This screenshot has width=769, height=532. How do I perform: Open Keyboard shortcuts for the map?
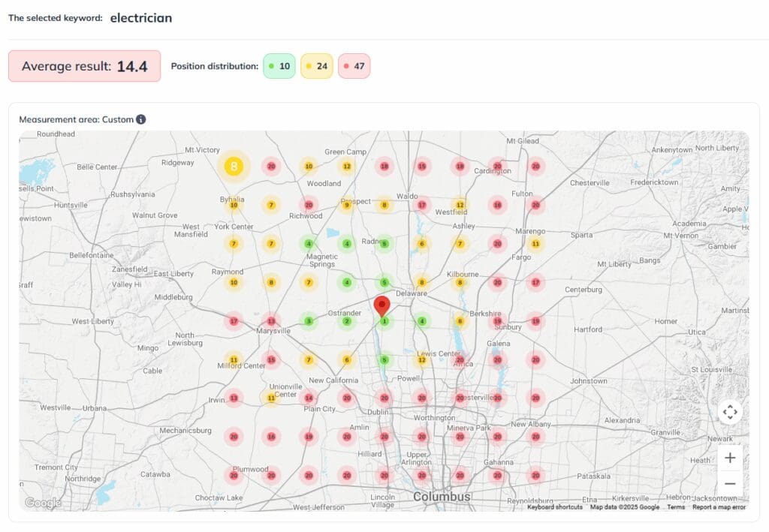coord(554,507)
